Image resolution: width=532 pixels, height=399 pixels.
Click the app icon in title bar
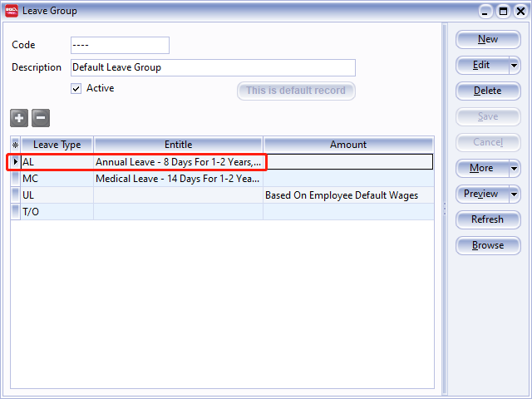(10, 11)
